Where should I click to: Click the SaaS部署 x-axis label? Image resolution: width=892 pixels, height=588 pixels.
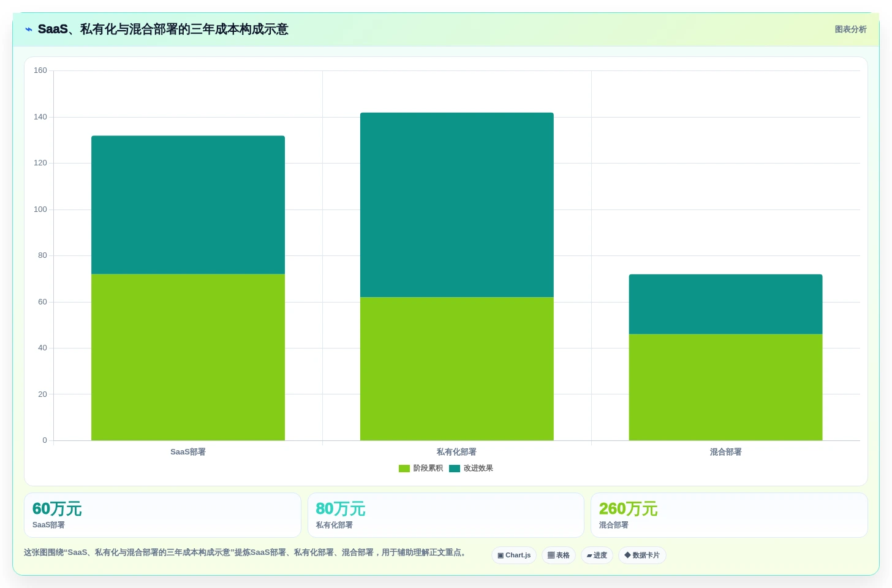pyautogui.click(x=188, y=452)
